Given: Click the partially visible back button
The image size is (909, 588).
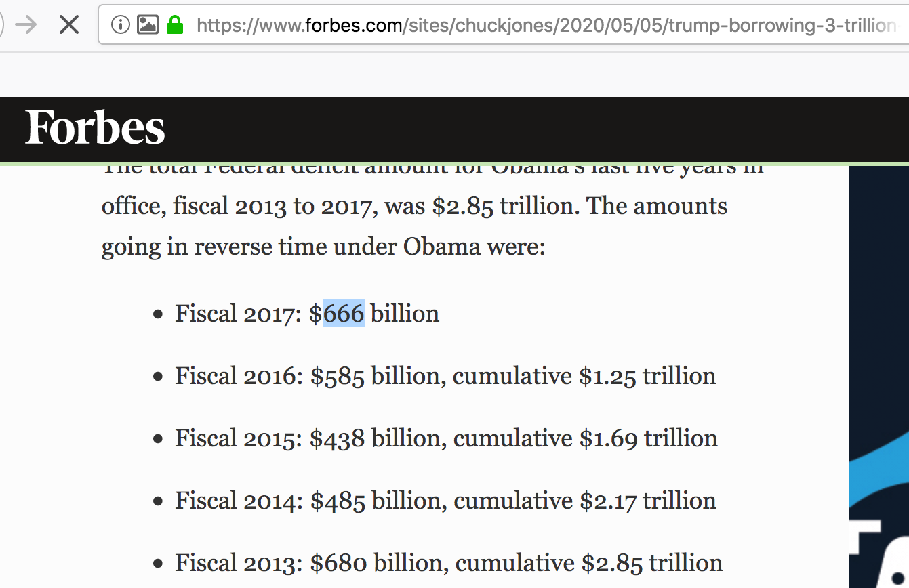Looking at the screenshot, I should [2, 25].
